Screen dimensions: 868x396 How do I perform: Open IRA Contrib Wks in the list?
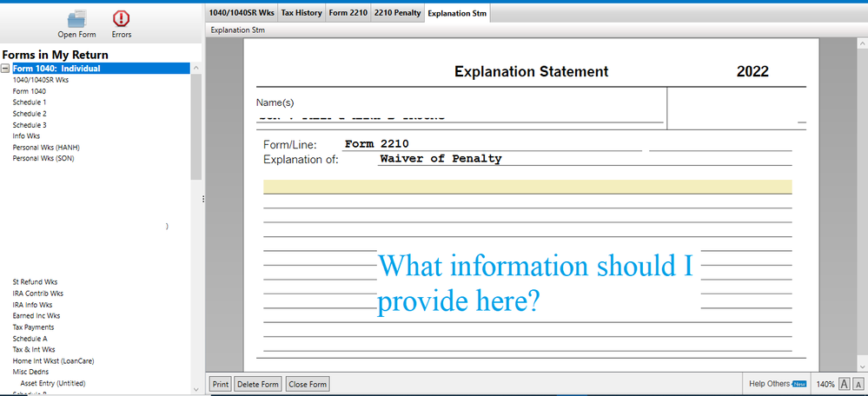37,294
